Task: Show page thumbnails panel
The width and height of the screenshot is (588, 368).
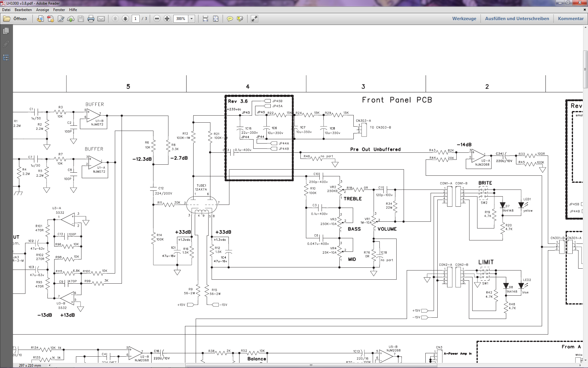Action: 6,31
